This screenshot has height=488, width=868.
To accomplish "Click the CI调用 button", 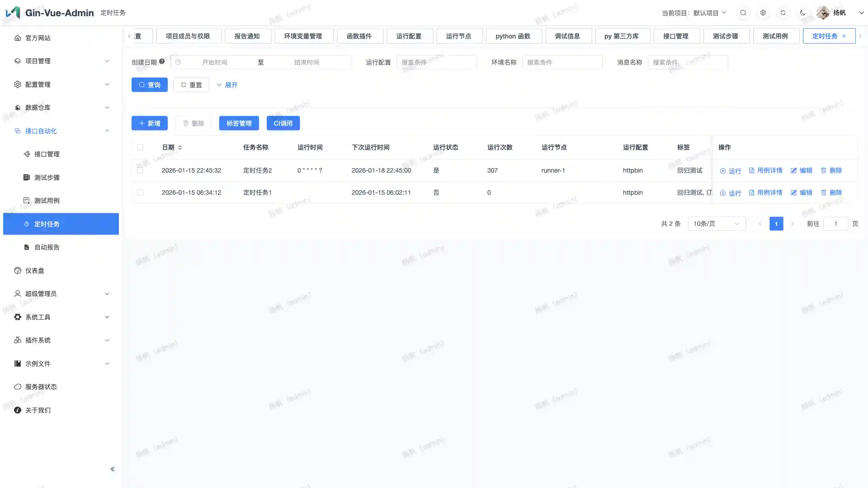I will pos(283,123).
